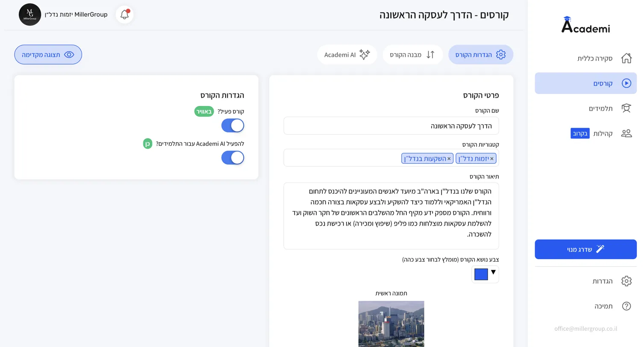The image size is (644, 347).
Task: Disable Academi AI for students toggle
Action: pos(232,158)
